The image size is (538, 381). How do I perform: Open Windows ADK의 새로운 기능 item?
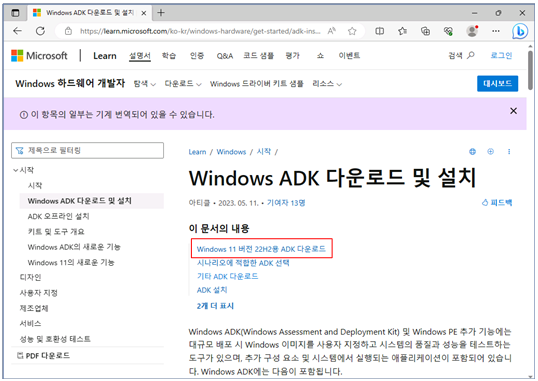pyautogui.click(x=74, y=247)
